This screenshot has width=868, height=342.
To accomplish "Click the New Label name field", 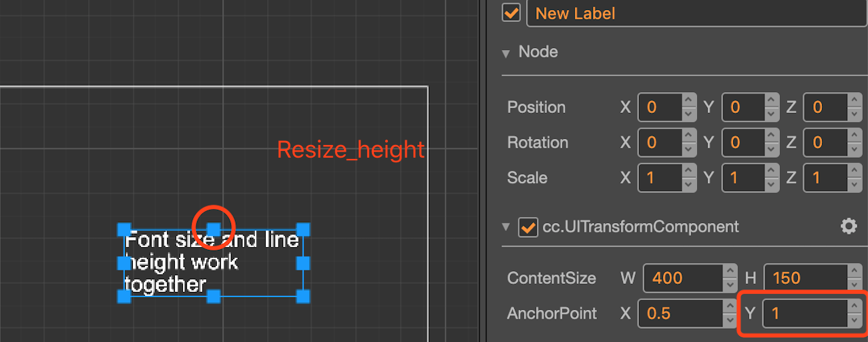I will [697, 13].
